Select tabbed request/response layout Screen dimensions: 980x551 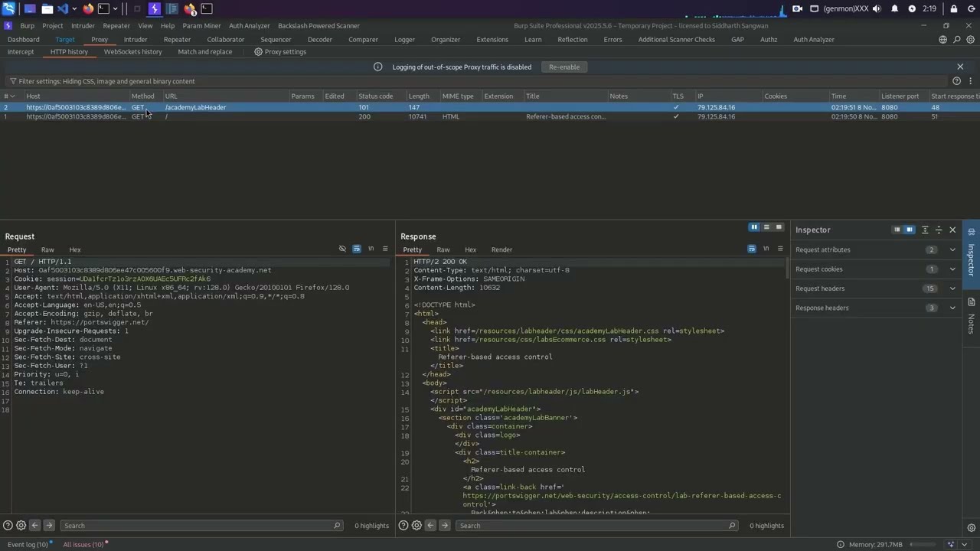(x=779, y=227)
